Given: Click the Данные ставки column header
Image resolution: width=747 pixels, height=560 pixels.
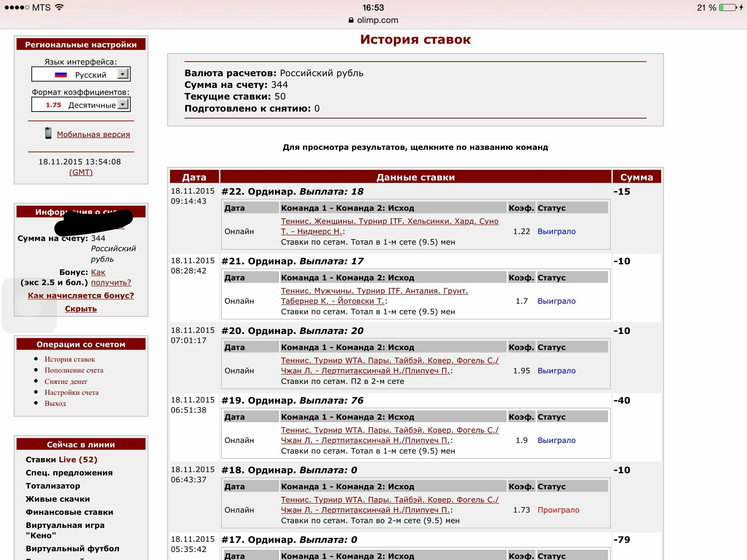Looking at the screenshot, I should [415, 177].
